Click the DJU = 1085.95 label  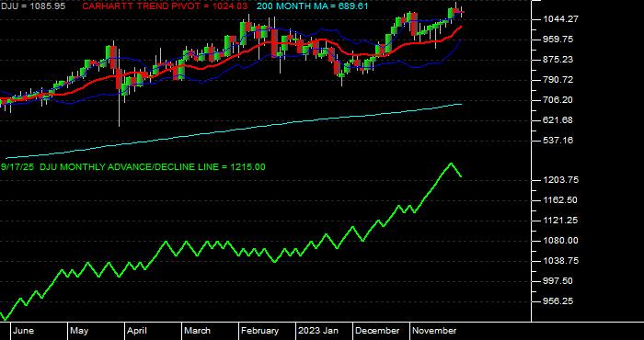click(32, 6)
